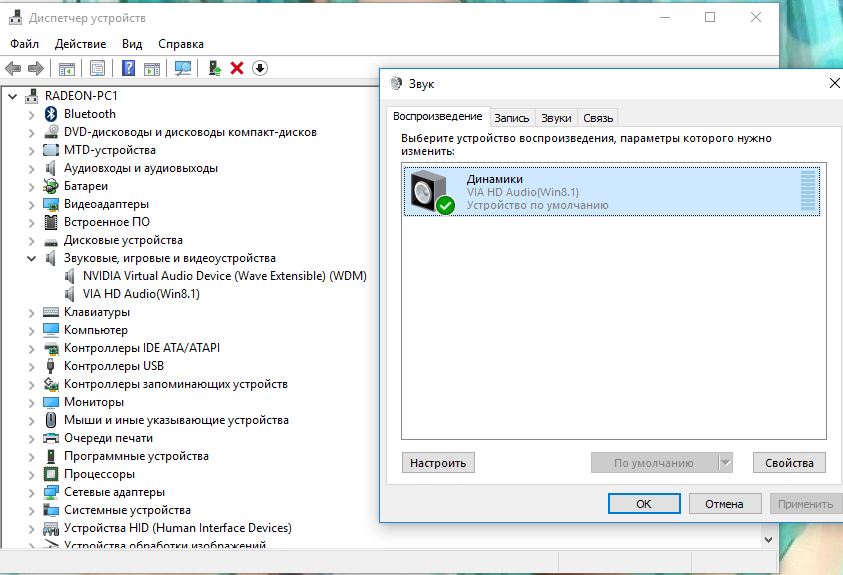The width and height of the screenshot is (843, 575).
Task: Click the scan for hardware changes monitor icon
Action: point(183,68)
